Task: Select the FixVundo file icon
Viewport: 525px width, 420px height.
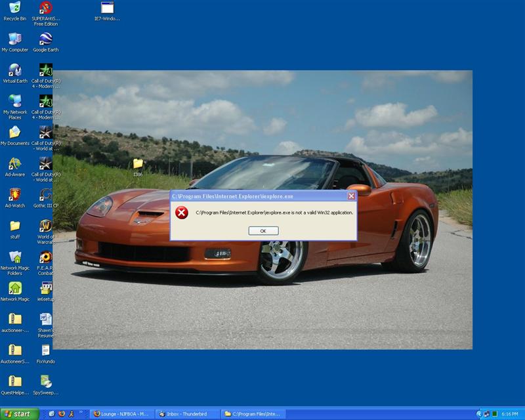Action: 45,351
